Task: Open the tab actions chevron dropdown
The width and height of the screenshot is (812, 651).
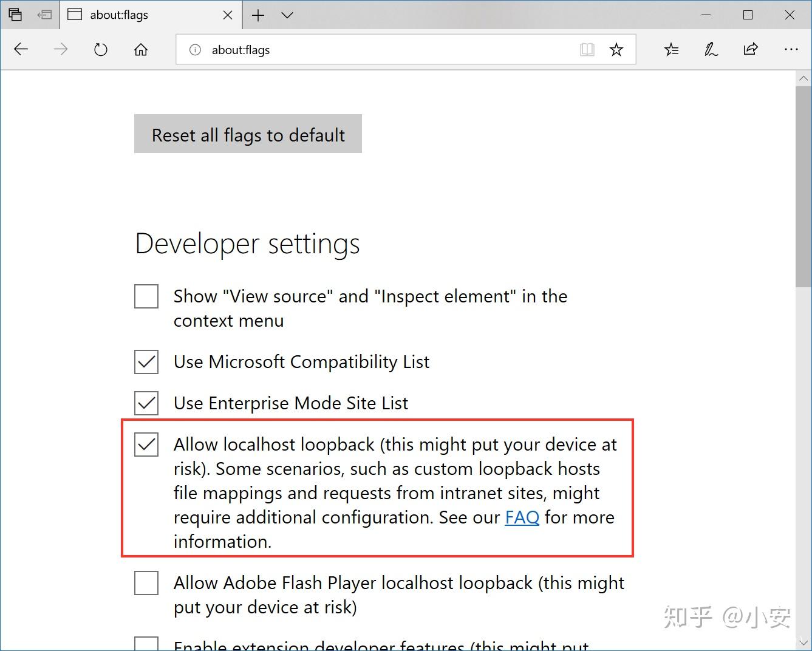Action: tap(287, 15)
